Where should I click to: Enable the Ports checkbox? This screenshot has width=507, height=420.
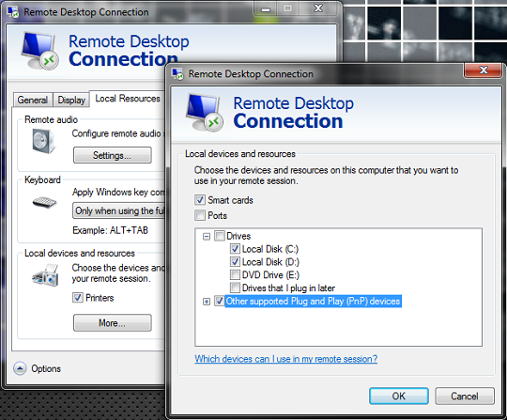[x=200, y=215]
